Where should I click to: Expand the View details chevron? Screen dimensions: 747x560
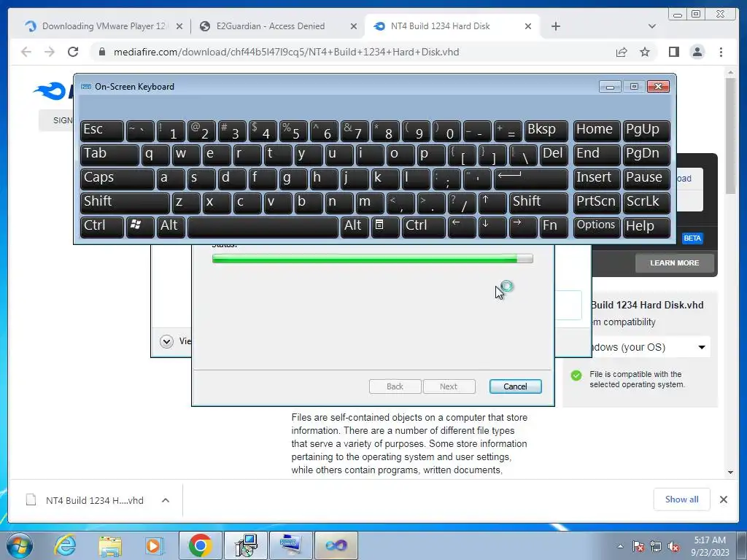coord(166,341)
